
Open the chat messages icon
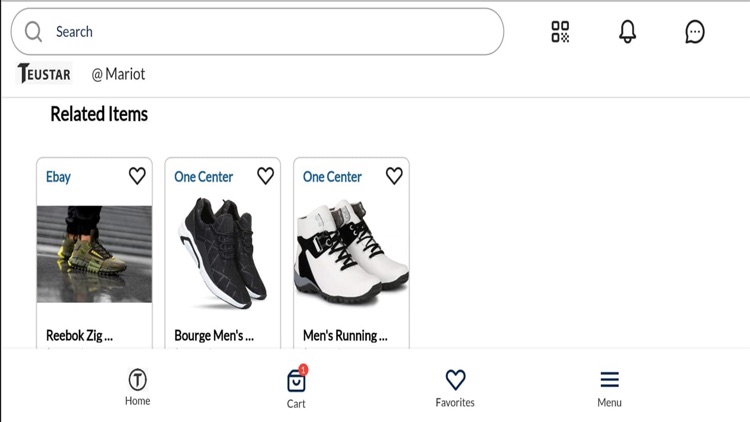coord(695,32)
